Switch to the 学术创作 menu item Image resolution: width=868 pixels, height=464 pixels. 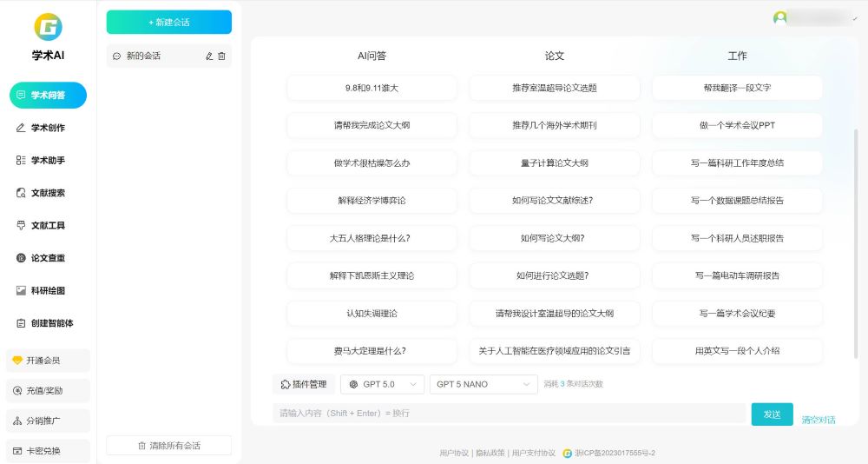tap(48, 128)
